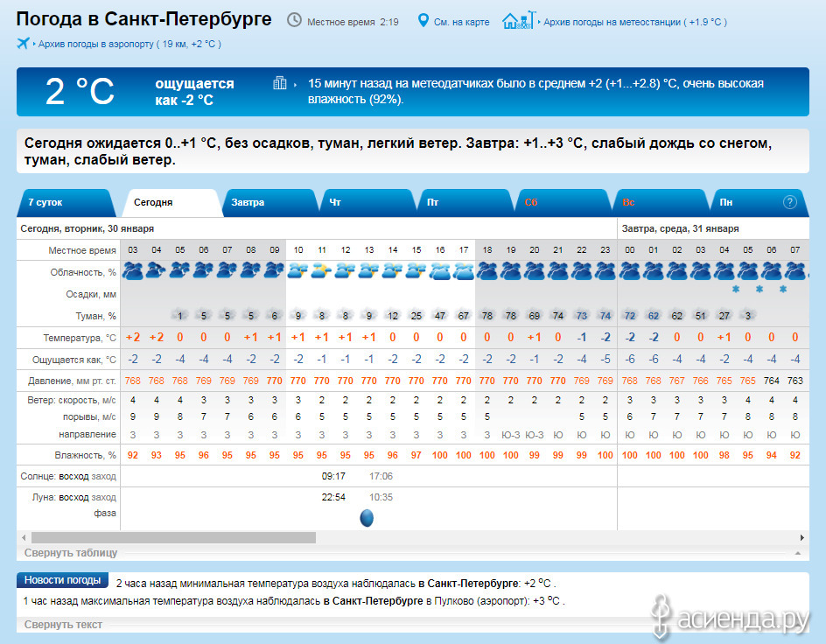Open the 7 суток forecast tab
This screenshot has height=644, width=826.
click(x=66, y=203)
